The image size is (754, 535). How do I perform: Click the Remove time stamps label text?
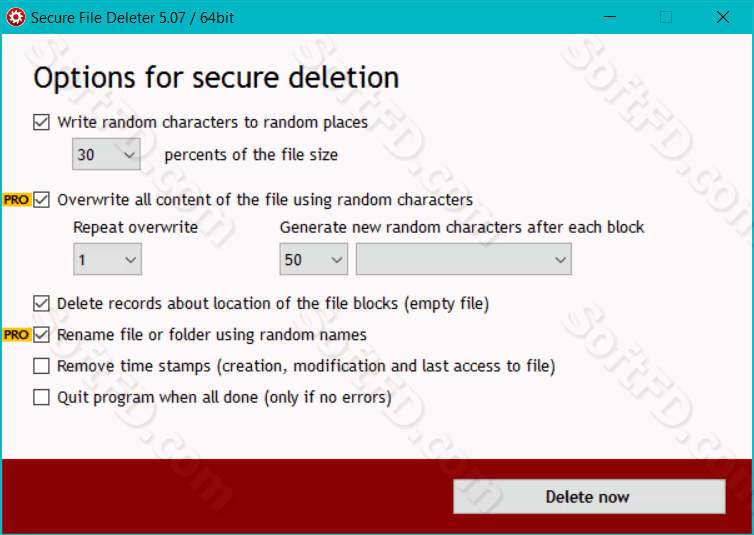pyautogui.click(x=306, y=366)
